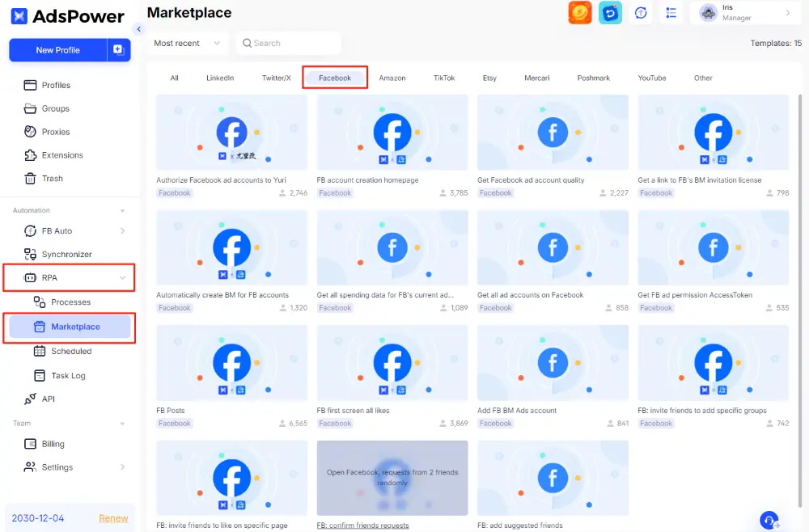
Task: Switch to the Mercari tab
Action: [537, 78]
